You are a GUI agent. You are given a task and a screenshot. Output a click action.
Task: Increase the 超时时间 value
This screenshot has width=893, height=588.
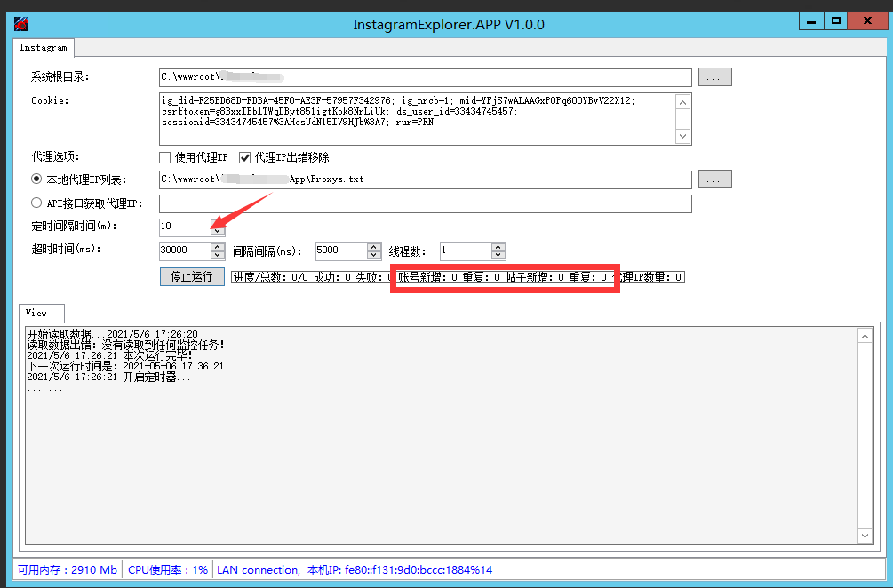(x=218, y=247)
